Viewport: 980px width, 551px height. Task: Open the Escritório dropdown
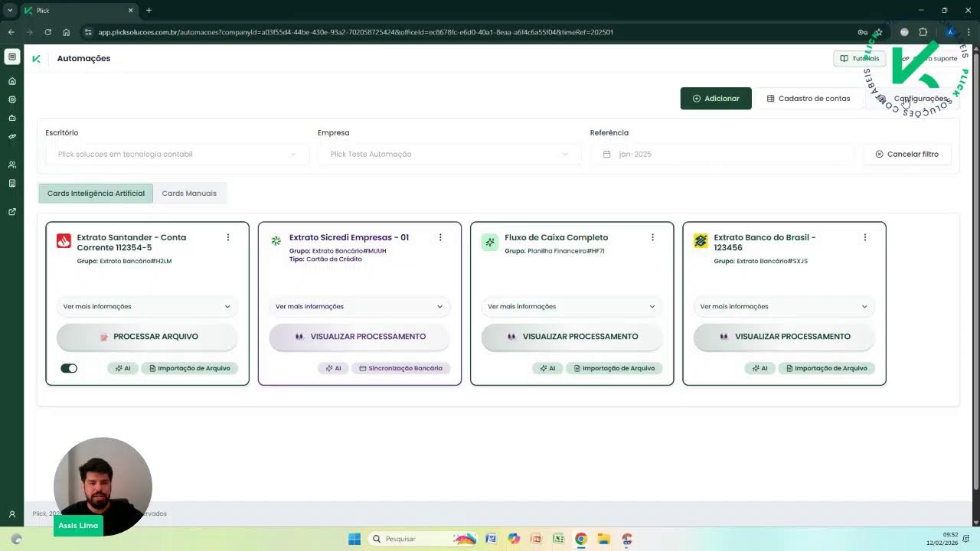177,154
